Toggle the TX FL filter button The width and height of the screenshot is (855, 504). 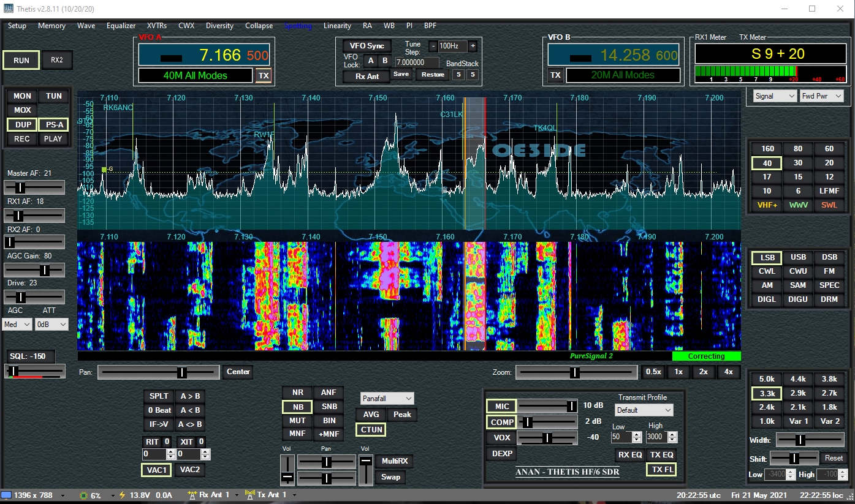662,470
